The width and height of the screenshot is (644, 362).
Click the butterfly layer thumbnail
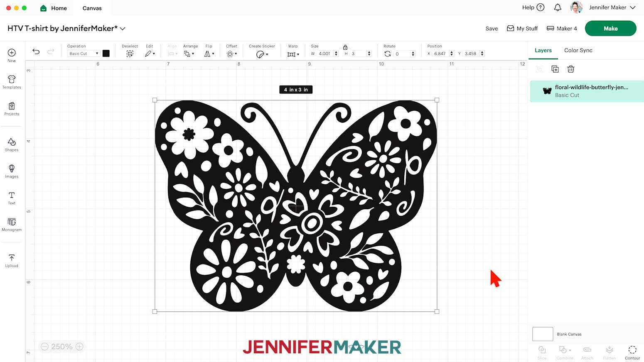coord(547,91)
